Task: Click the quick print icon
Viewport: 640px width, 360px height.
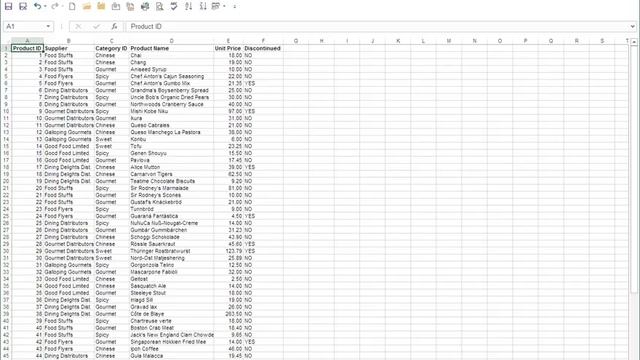Action: tap(145, 7)
